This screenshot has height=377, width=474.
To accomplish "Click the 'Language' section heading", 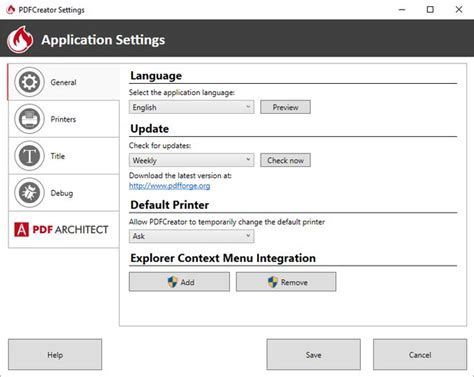I will [156, 76].
